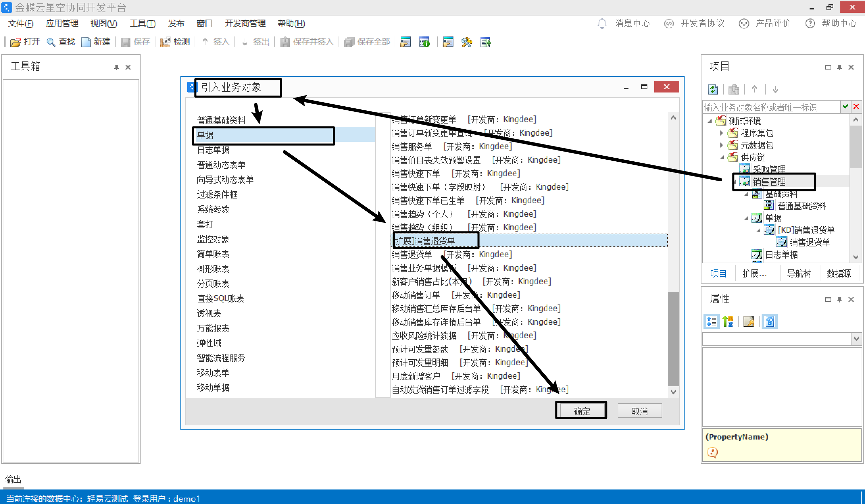The image size is (865, 504).
Task: Click the help icon in 属性 toolbar
Action: [x=770, y=321]
